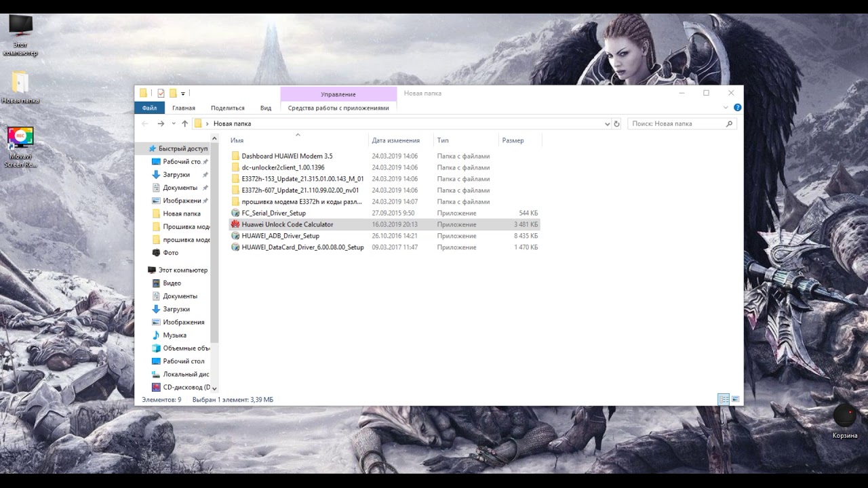868x488 pixels.
Task: Click the E3372h-153_Update folder icon
Action: [x=235, y=179]
